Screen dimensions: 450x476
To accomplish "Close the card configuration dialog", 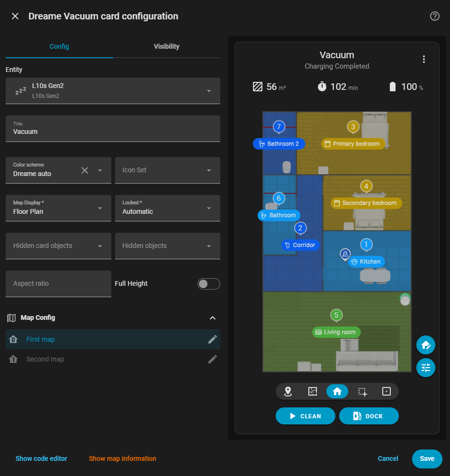I will [15, 16].
